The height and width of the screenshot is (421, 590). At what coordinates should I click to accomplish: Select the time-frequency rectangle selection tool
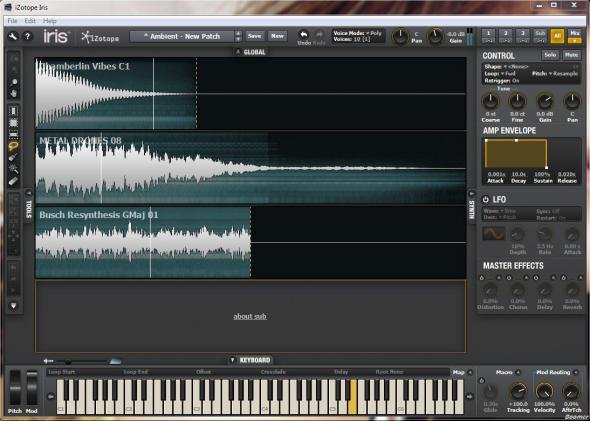14,123
